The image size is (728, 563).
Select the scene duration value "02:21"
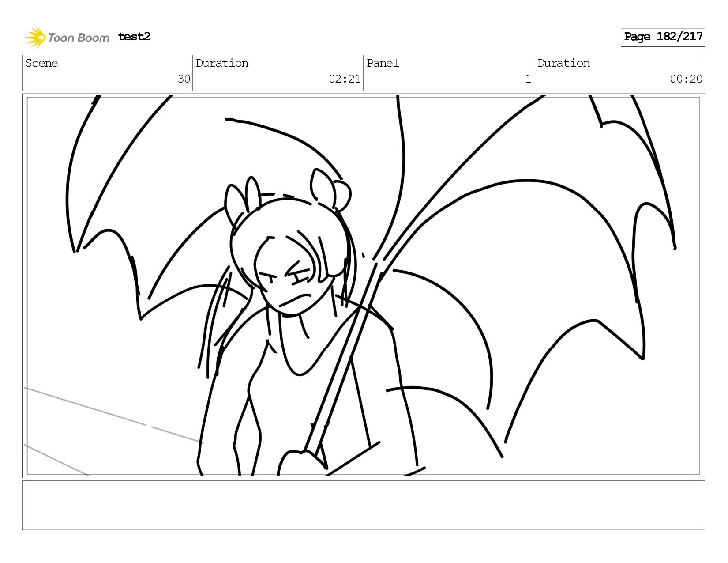click(345, 79)
